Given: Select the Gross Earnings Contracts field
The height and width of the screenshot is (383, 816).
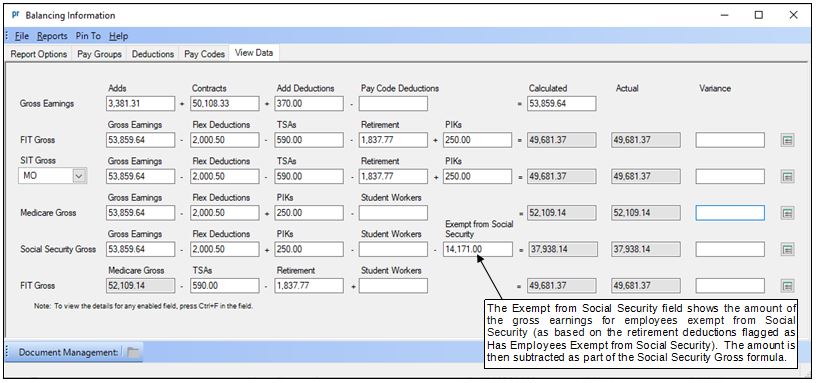Looking at the screenshot, I should pos(225,104).
